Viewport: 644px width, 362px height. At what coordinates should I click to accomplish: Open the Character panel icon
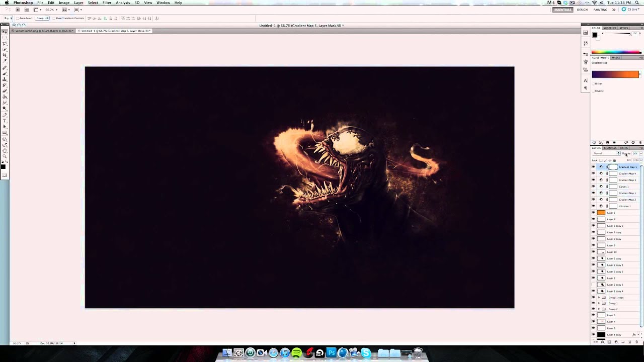586,80
